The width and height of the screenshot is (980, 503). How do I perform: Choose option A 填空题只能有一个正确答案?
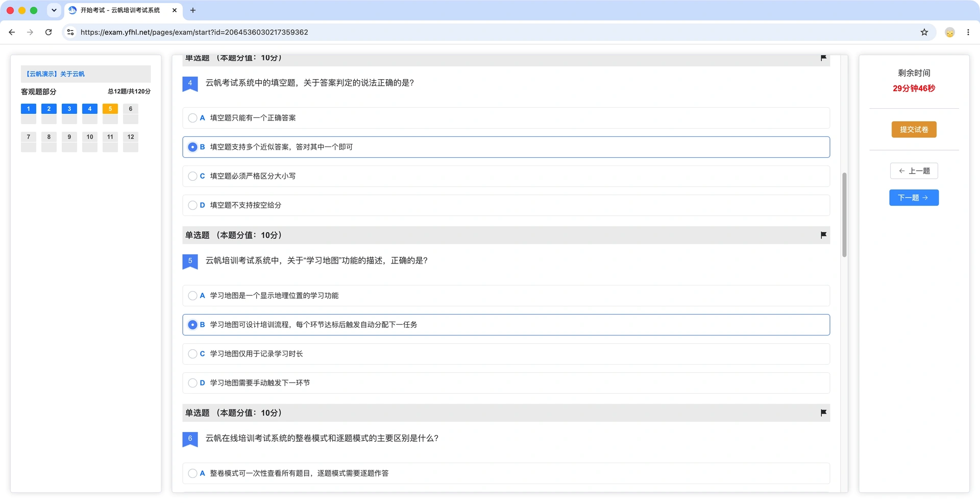[x=506, y=118]
